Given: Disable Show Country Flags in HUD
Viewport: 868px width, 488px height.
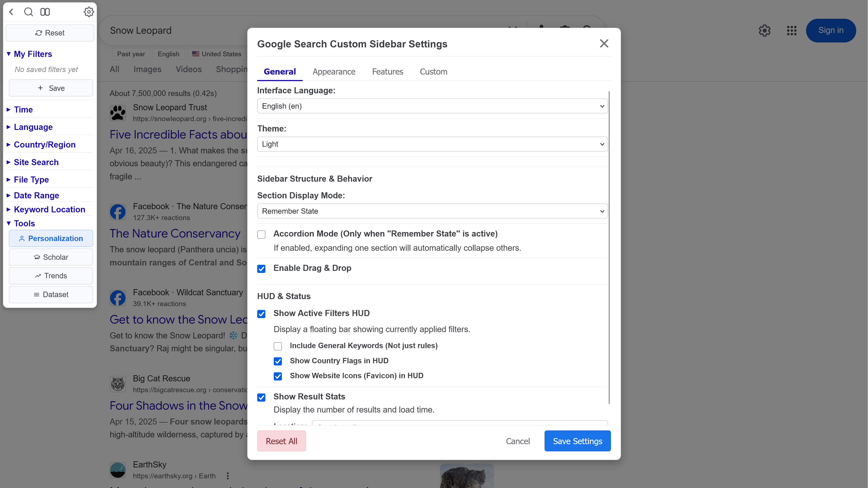Looking at the screenshot, I should [278, 361].
